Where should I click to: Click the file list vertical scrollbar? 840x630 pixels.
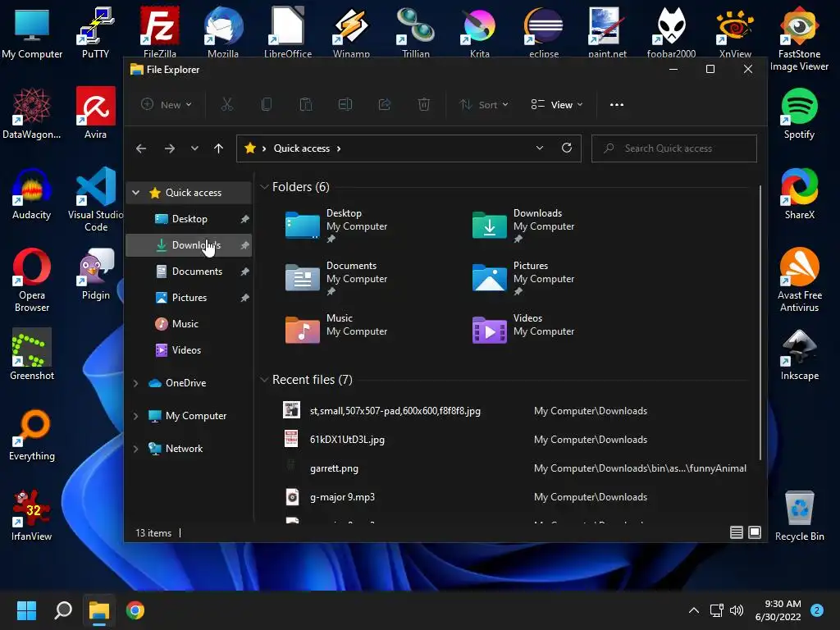(x=760, y=322)
